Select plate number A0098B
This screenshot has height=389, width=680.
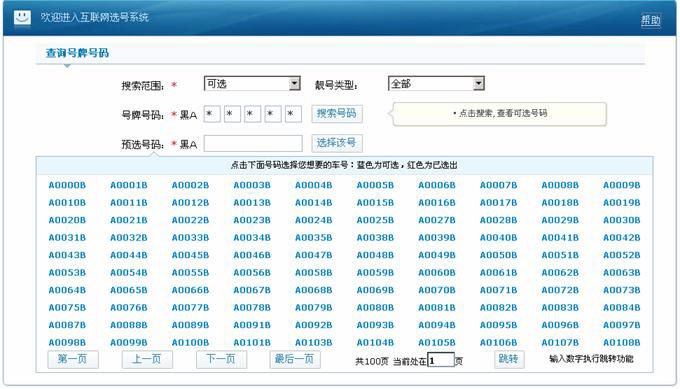(67, 343)
